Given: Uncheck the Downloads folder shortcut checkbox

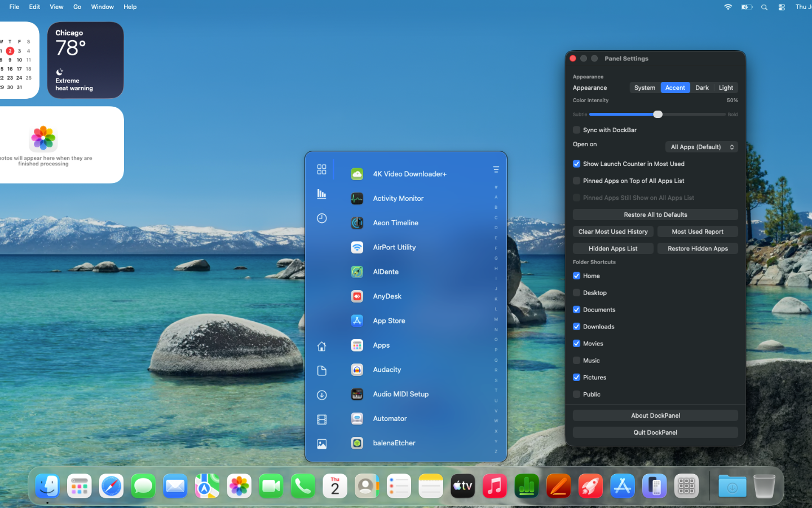Looking at the screenshot, I should tap(576, 327).
